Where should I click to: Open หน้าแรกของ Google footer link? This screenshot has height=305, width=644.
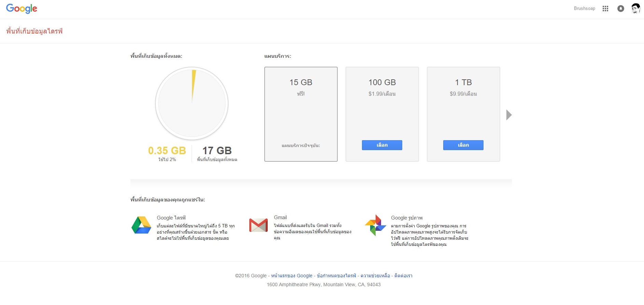click(292, 276)
